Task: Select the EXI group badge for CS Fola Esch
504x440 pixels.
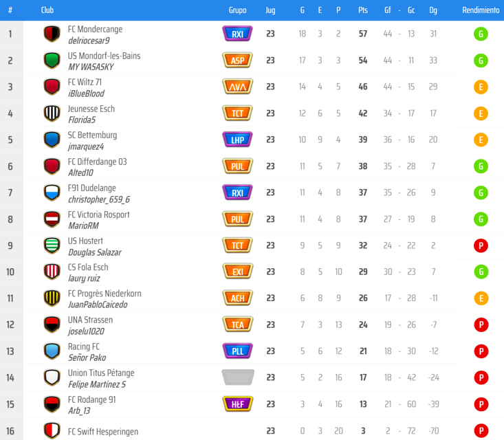Action: point(237,272)
